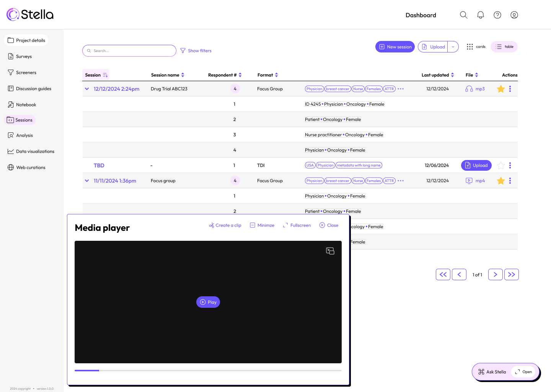Go to last page
Image resolution: width=551 pixels, height=392 pixels.
512,274
